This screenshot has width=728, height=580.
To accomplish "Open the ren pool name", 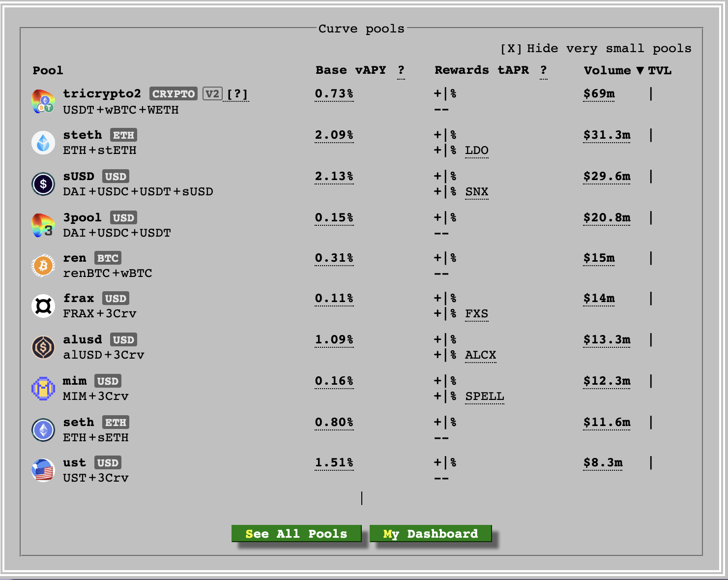I will [x=75, y=258].
